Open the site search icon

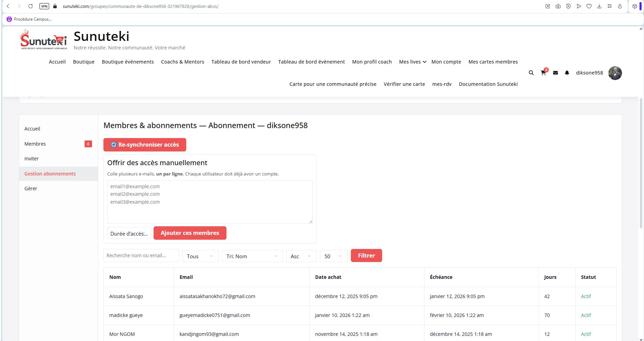click(x=531, y=73)
